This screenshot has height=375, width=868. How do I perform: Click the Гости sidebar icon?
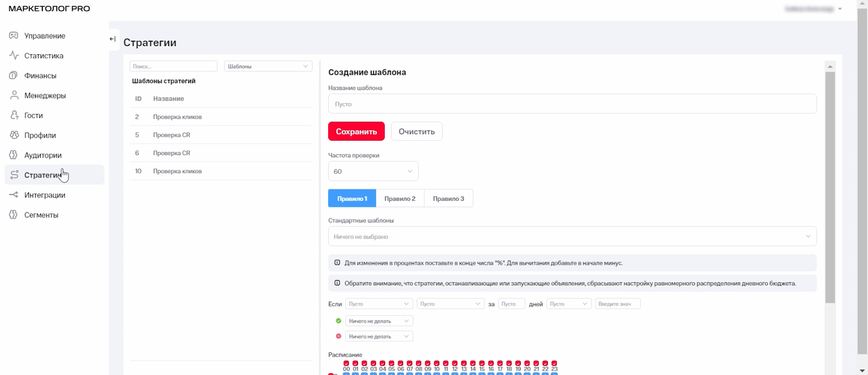[14, 115]
